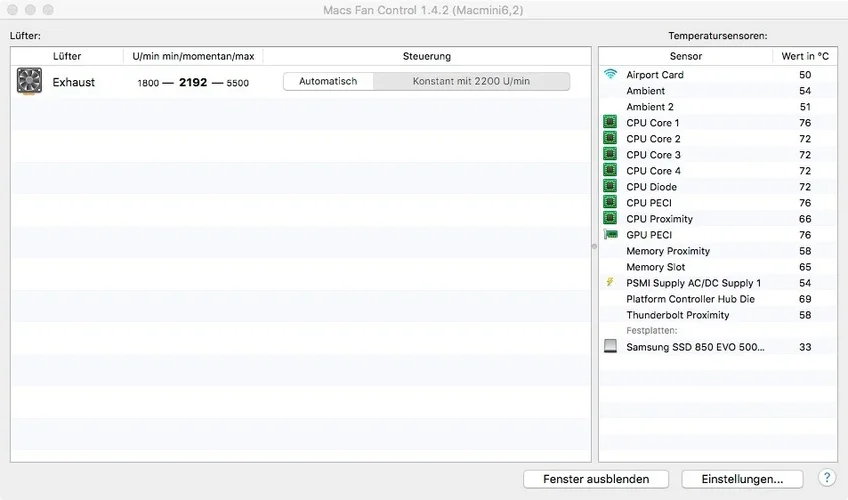Select Memory Slot sensor row
Screen dimensions: 848x500
pyautogui.click(x=718, y=267)
